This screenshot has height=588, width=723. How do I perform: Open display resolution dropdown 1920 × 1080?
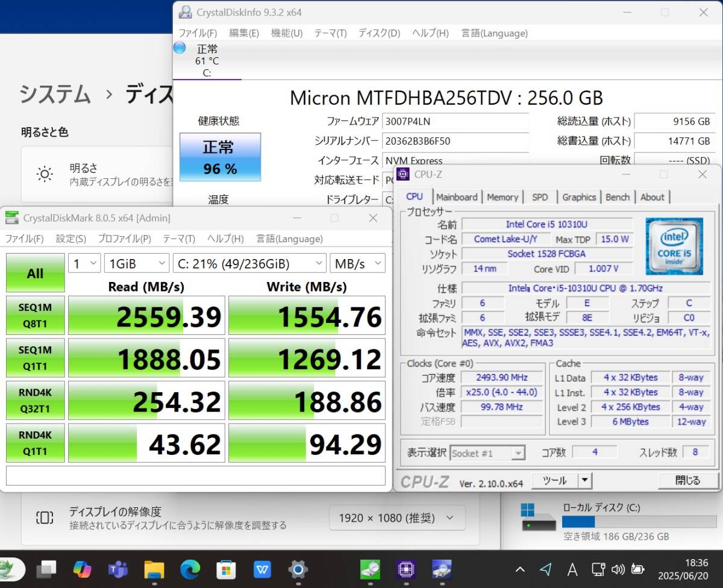pos(397,518)
